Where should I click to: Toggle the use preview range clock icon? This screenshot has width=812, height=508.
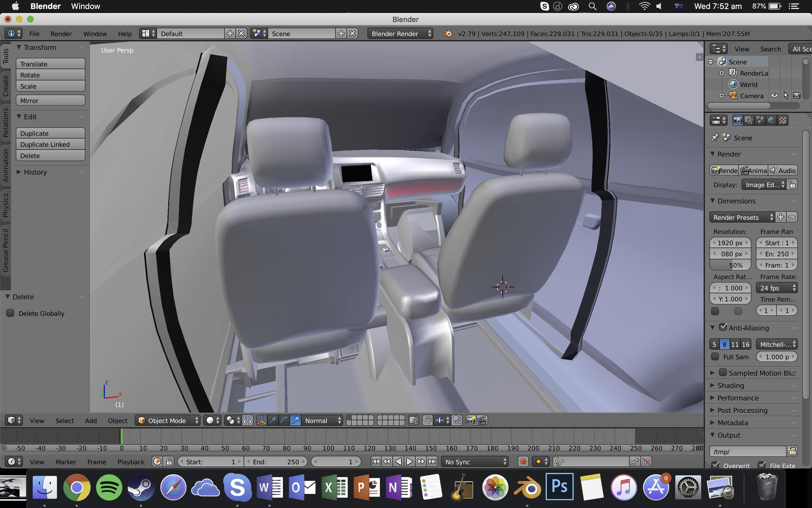click(157, 462)
